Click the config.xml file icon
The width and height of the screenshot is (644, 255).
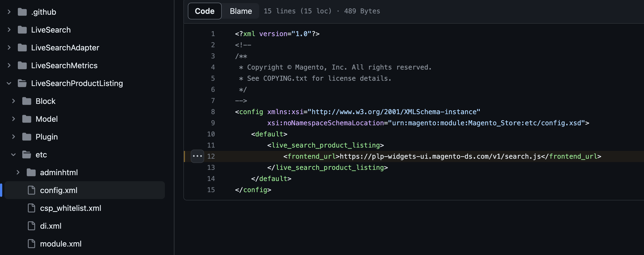pyautogui.click(x=31, y=190)
